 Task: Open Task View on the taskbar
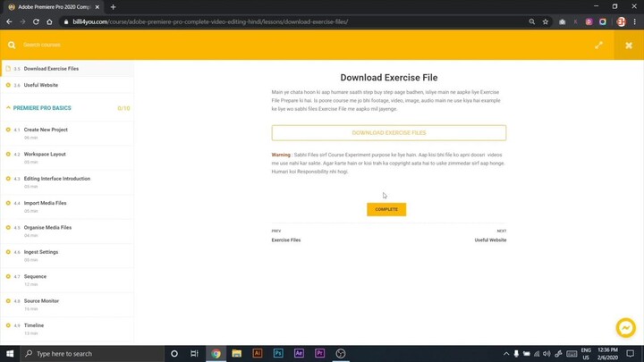coord(194,353)
